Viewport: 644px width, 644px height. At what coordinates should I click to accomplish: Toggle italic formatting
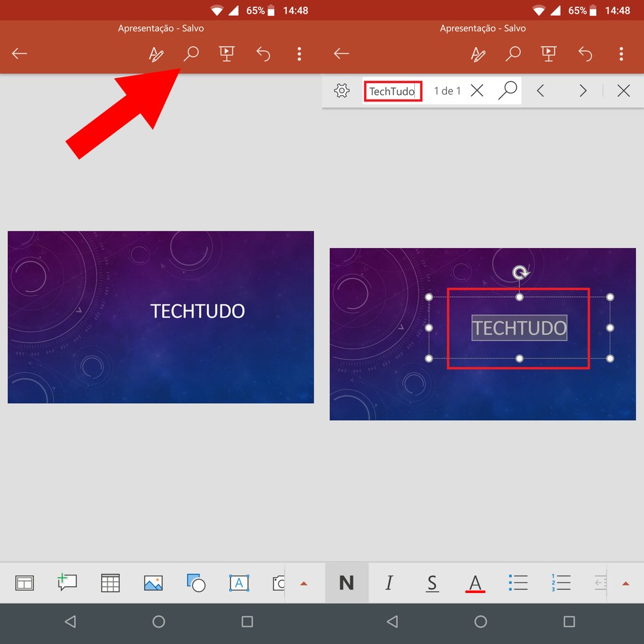tap(389, 582)
